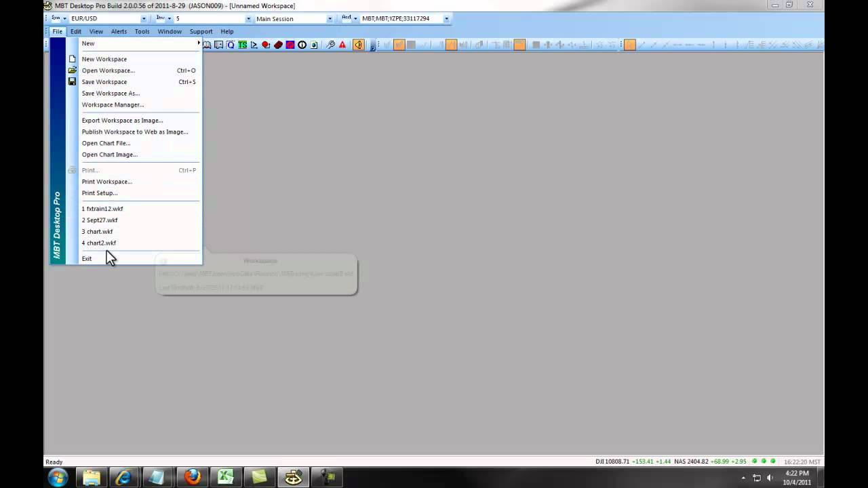Click the floppy disk icon beside Save Workspace
Image resolution: width=868 pixels, height=488 pixels.
click(x=72, y=82)
